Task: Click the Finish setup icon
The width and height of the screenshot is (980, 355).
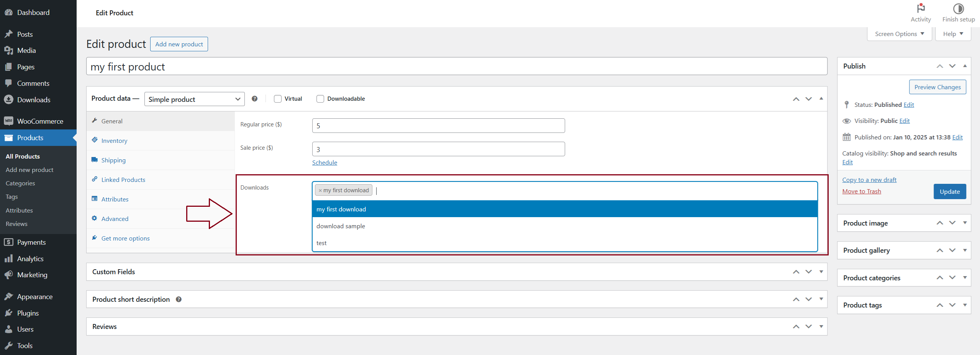Action: click(958, 8)
